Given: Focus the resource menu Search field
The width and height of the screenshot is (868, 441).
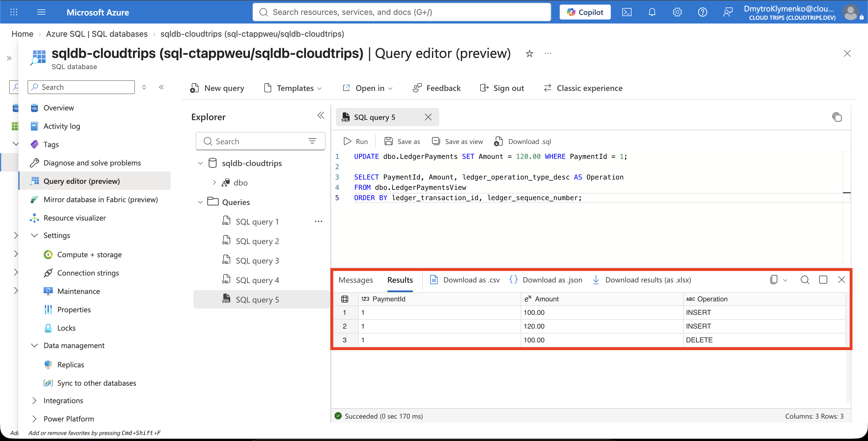Looking at the screenshot, I should [x=81, y=87].
